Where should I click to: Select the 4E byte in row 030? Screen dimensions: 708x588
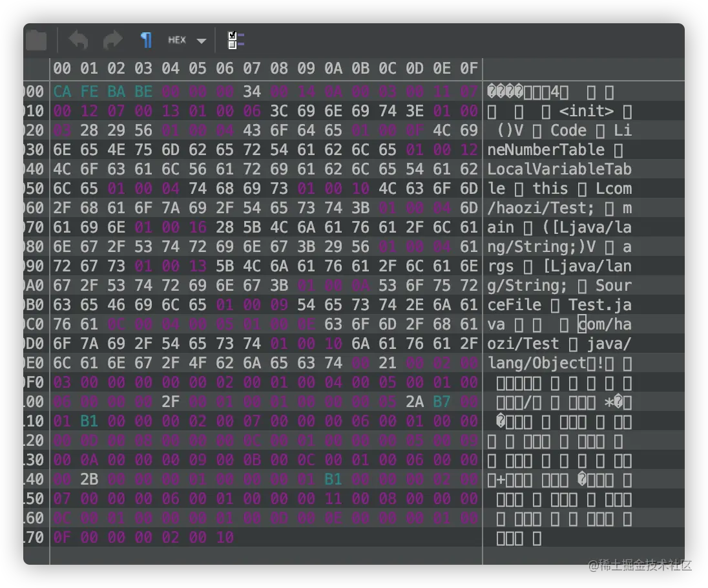pyautogui.click(x=116, y=150)
